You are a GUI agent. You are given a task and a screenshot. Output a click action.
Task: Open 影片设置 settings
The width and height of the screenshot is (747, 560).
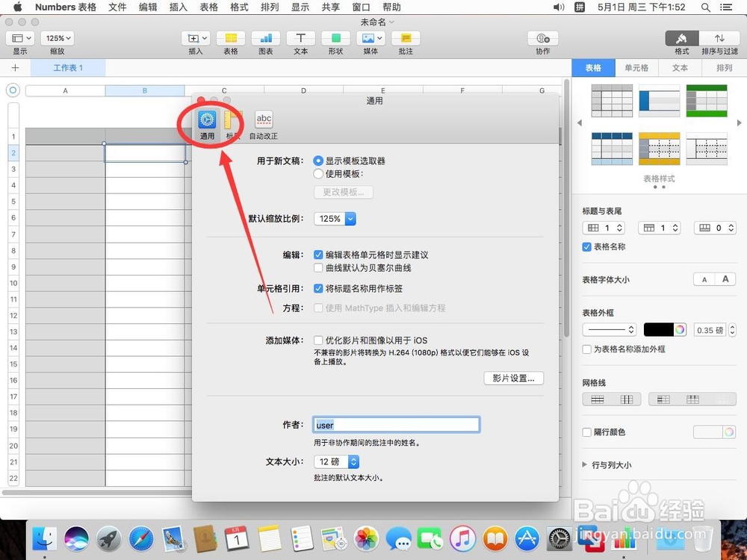tap(513, 378)
